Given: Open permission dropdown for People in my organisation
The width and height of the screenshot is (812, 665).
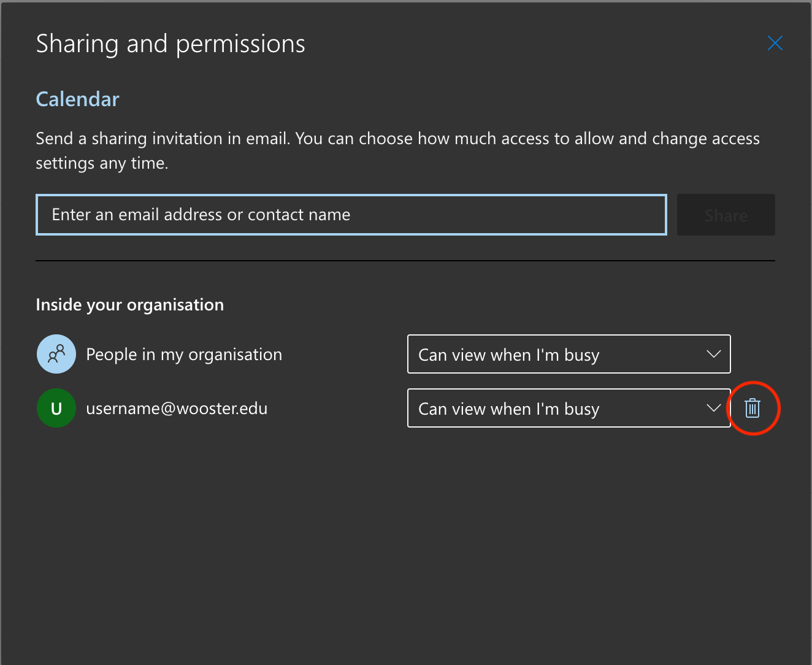Looking at the screenshot, I should click(x=568, y=354).
